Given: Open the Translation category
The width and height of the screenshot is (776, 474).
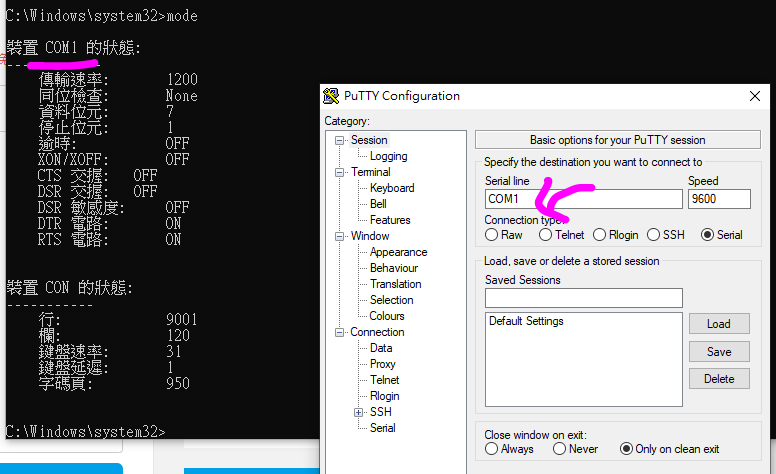Looking at the screenshot, I should (x=395, y=284).
